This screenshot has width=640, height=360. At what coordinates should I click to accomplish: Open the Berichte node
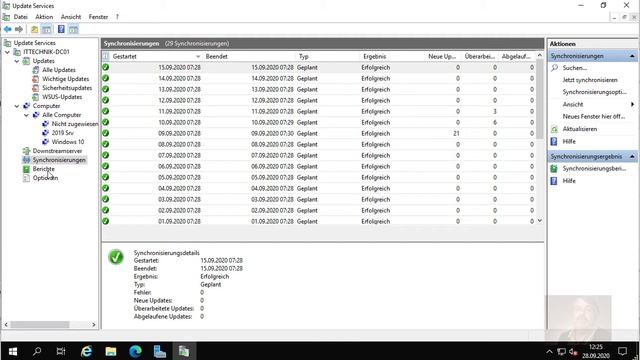coord(43,169)
